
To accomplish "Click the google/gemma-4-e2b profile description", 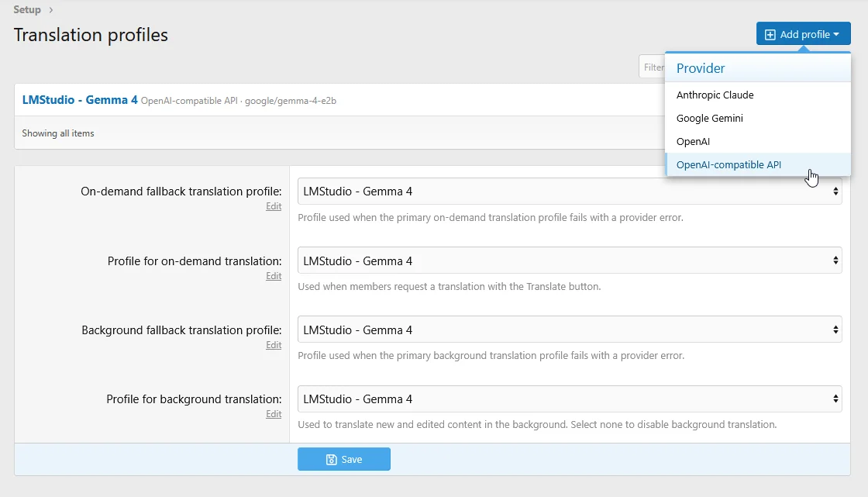I will pos(291,101).
